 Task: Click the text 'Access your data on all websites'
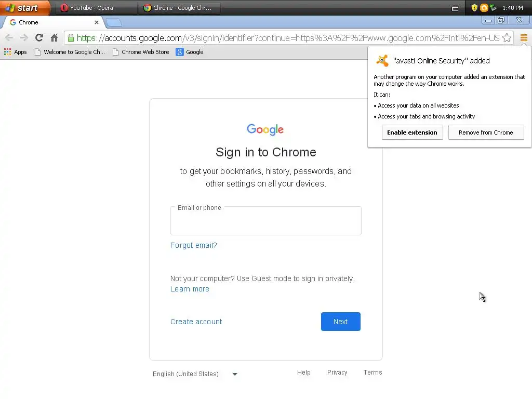pyautogui.click(x=418, y=105)
